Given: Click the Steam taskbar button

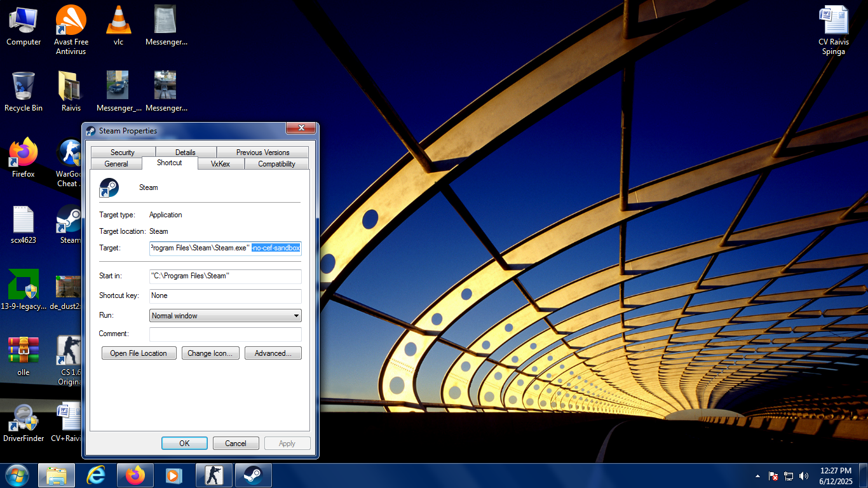Looking at the screenshot, I should click(254, 475).
